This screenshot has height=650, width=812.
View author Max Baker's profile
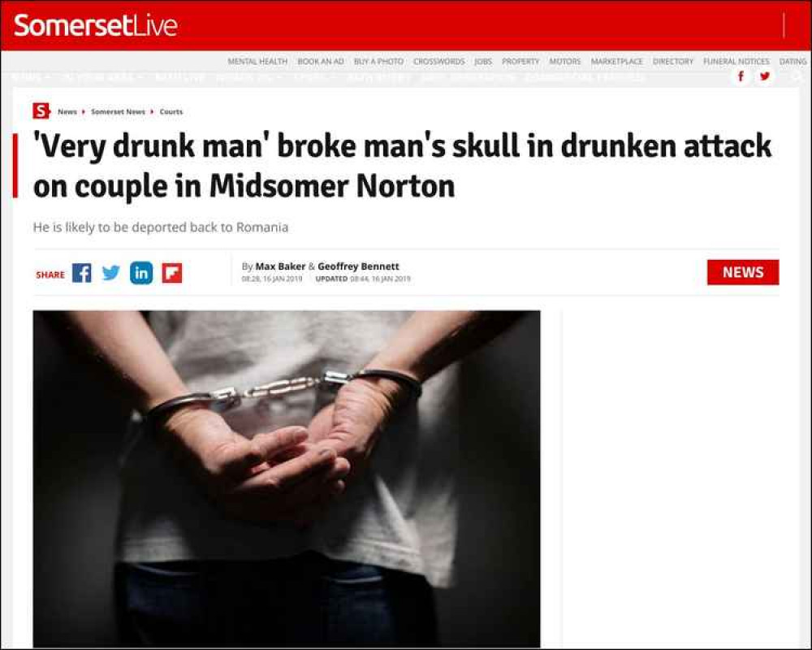pos(280,266)
